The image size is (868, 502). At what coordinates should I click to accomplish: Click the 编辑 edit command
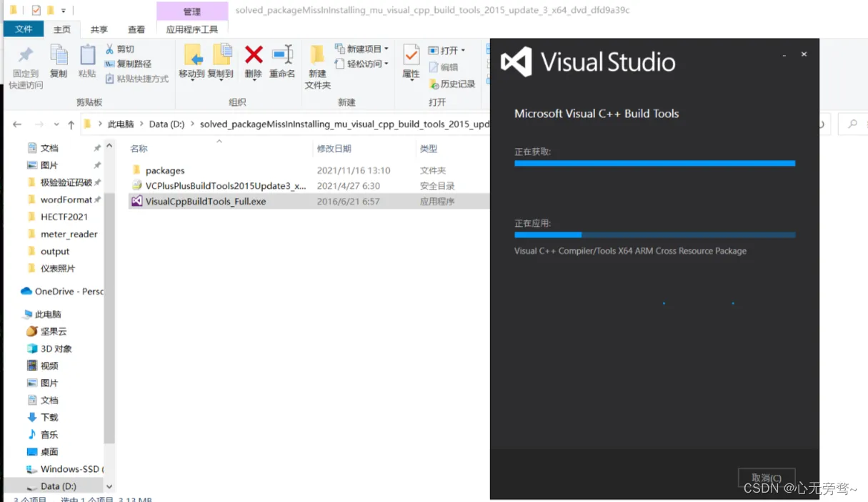[443, 67]
